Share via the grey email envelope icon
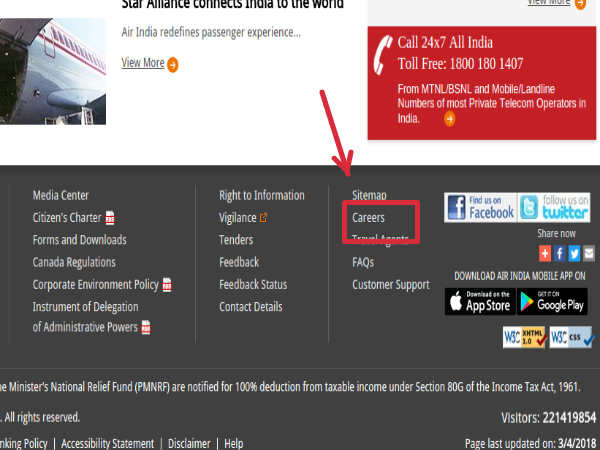Viewport: 600px width, 450px height. (589, 253)
